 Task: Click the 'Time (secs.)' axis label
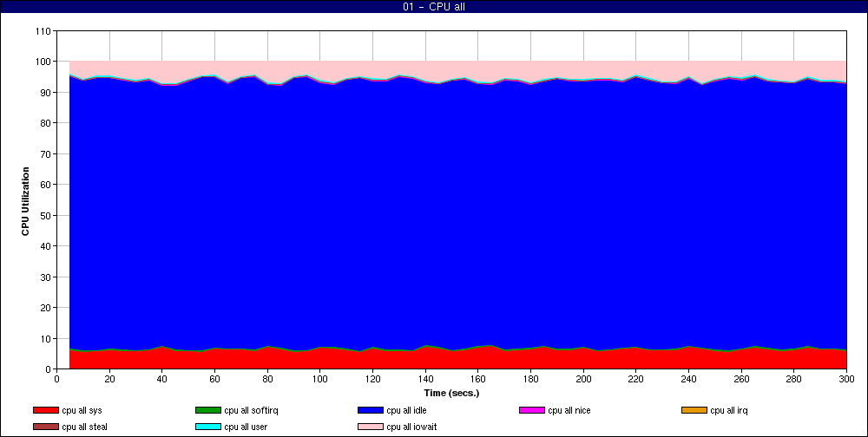(451, 394)
